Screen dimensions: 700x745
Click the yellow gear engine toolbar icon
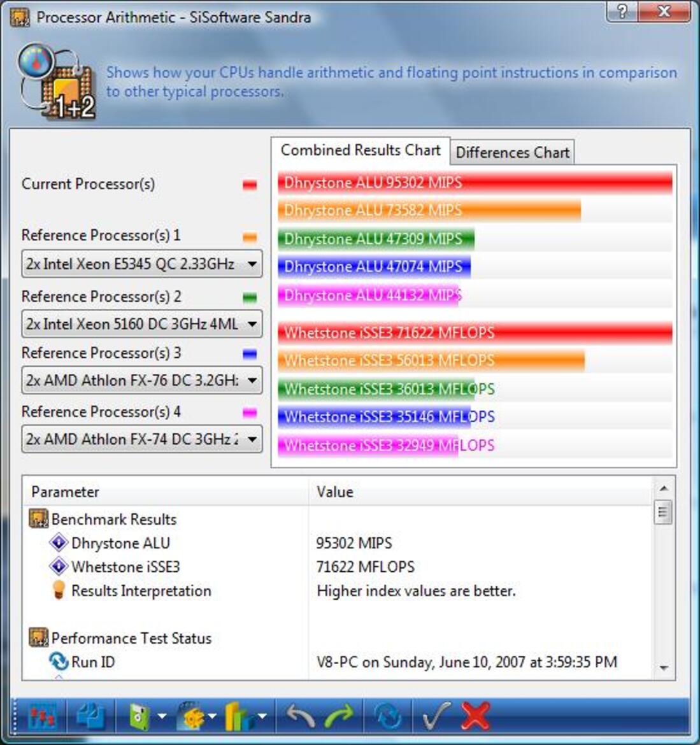tap(190, 716)
